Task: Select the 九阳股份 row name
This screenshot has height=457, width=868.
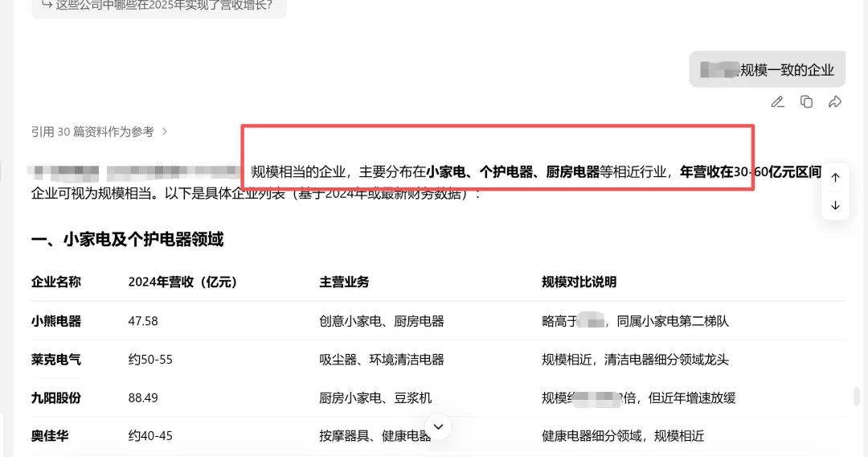Action: pos(56,397)
